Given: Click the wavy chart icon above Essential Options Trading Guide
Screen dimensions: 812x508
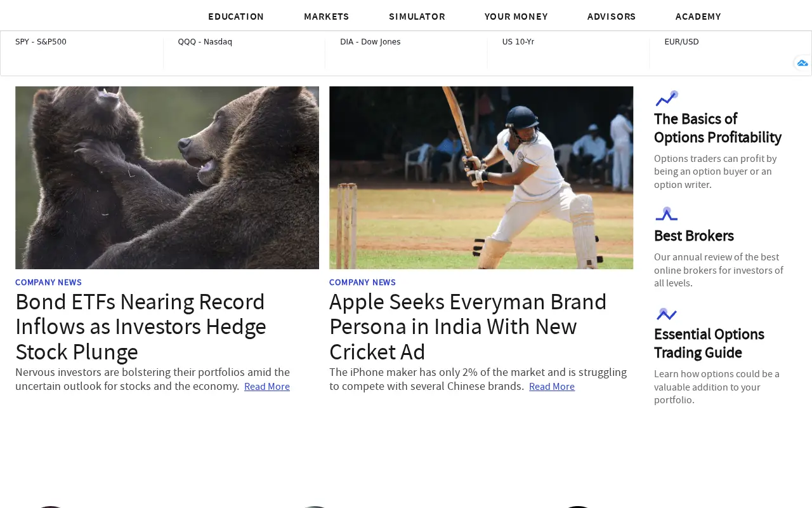Looking at the screenshot, I should [x=666, y=314].
